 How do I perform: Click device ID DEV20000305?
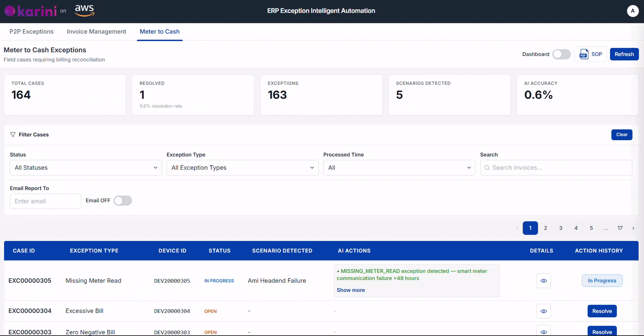pyautogui.click(x=172, y=281)
